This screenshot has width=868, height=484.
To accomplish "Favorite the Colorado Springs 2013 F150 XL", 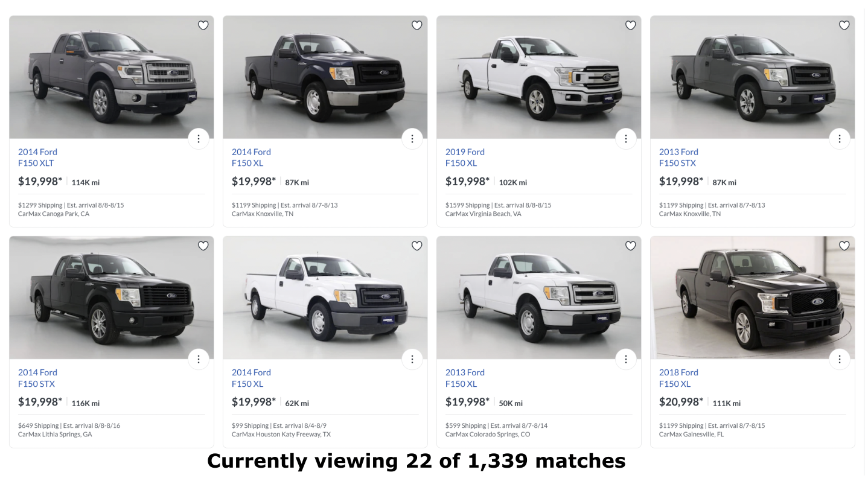I will click(x=631, y=246).
